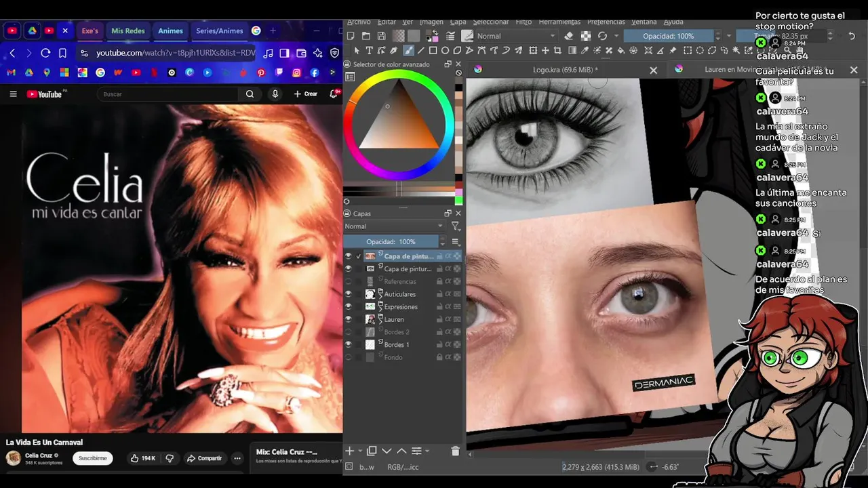Viewport: 868px width, 488px height.
Task: Click the Compartir share button
Action: coord(205,458)
